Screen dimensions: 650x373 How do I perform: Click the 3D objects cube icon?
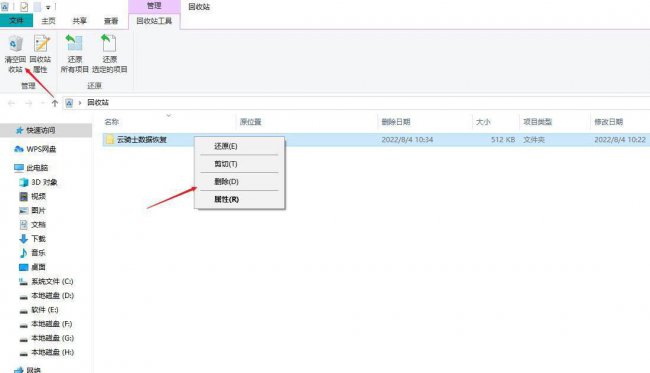(24, 182)
